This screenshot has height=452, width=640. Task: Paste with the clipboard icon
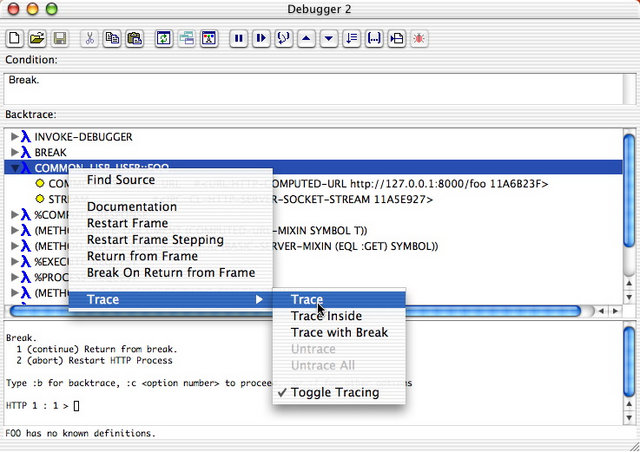tap(135, 39)
